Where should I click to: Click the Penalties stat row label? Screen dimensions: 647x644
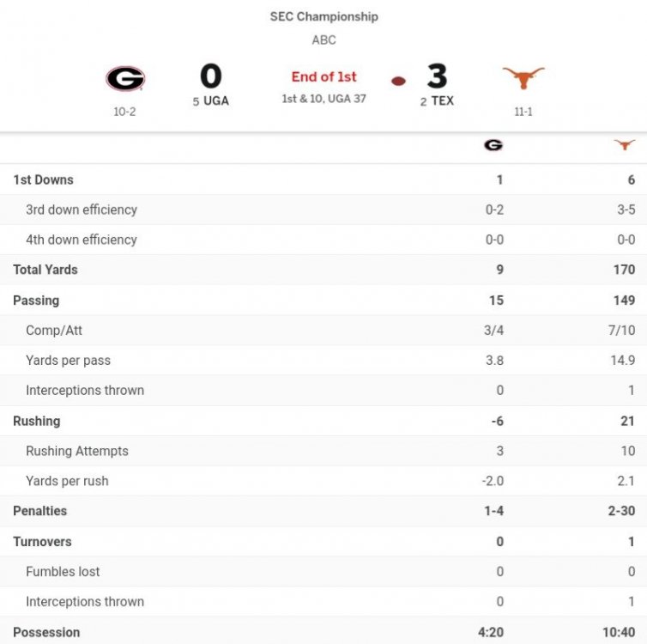(x=39, y=511)
